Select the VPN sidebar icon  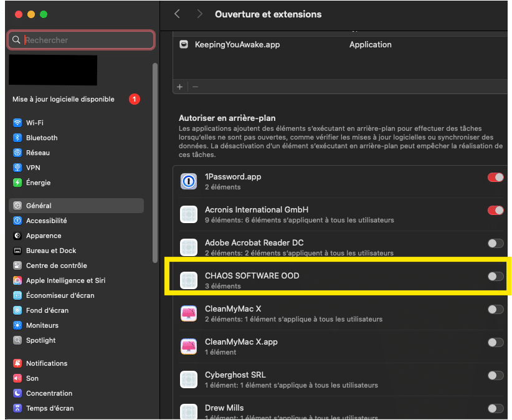pyautogui.click(x=17, y=168)
